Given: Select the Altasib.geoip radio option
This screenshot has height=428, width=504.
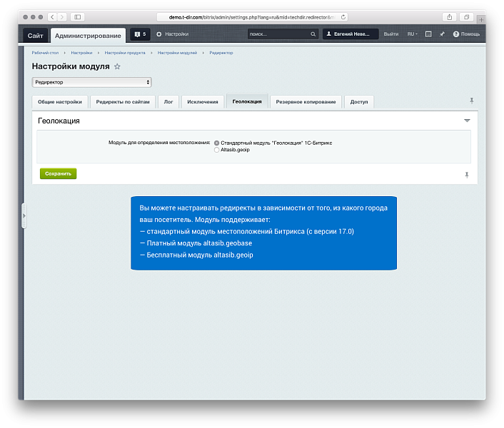Looking at the screenshot, I should click(x=216, y=150).
